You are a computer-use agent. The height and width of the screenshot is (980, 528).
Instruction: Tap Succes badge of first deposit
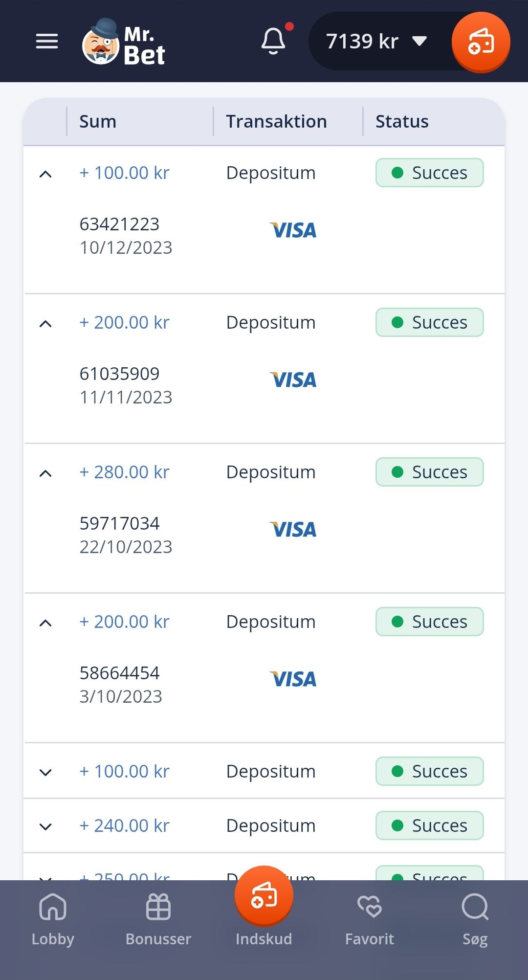click(429, 173)
